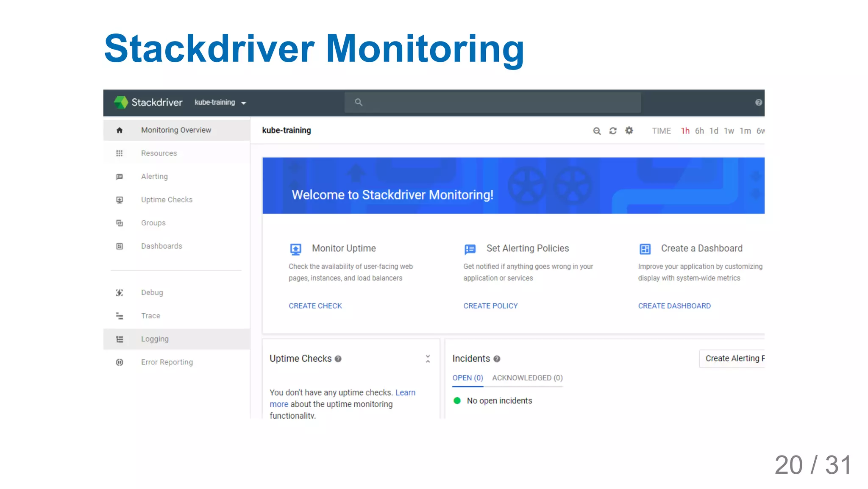Click the refresh icon in header
Screen dimensions: 868x489
click(x=613, y=131)
